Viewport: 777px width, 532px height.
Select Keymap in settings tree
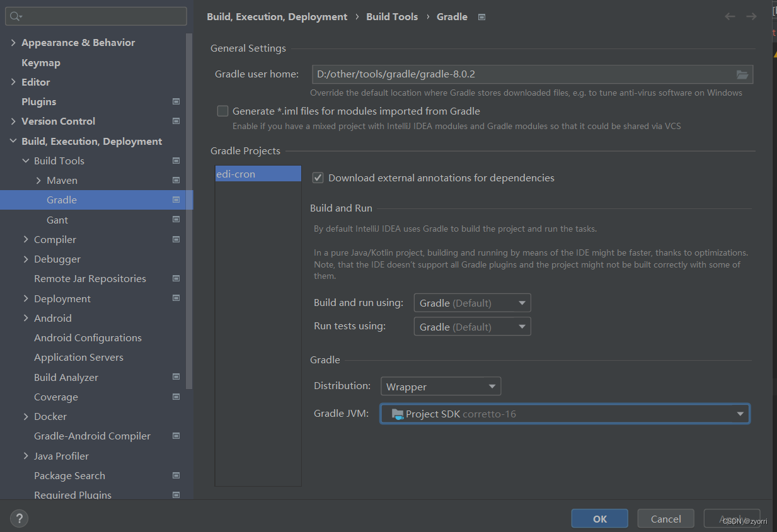(41, 62)
